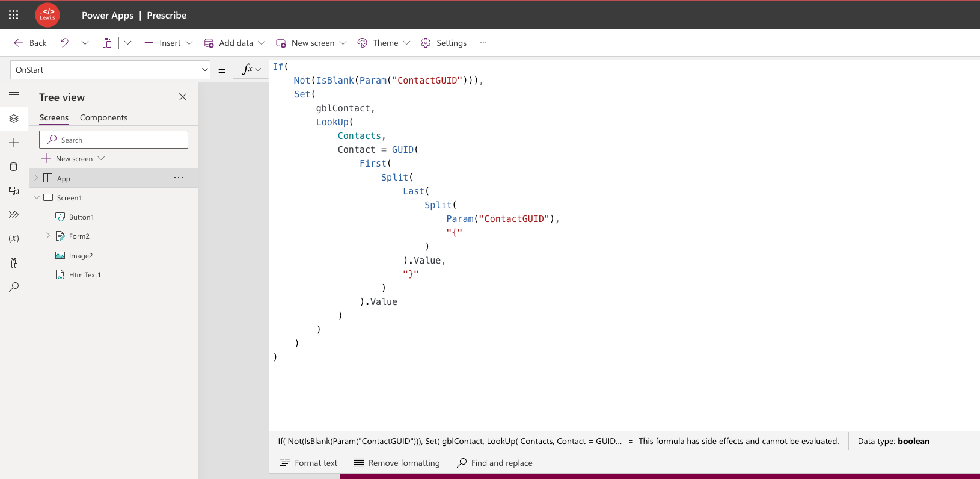Close the Tree view panel
The width and height of the screenshot is (980, 479).
(x=183, y=97)
